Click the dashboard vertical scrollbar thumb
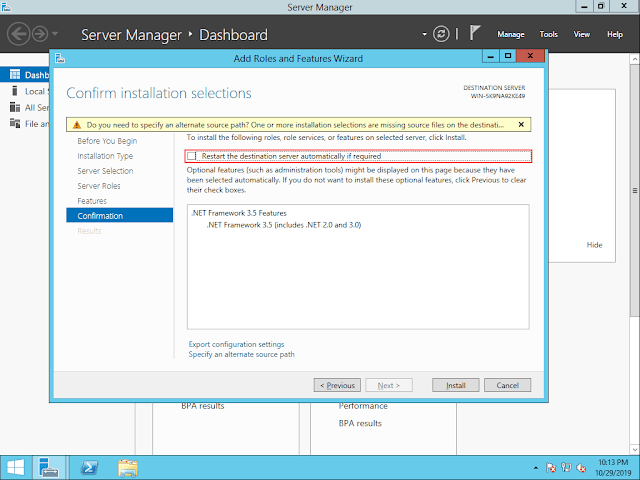This screenshot has width=640, height=480. pos(635,190)
